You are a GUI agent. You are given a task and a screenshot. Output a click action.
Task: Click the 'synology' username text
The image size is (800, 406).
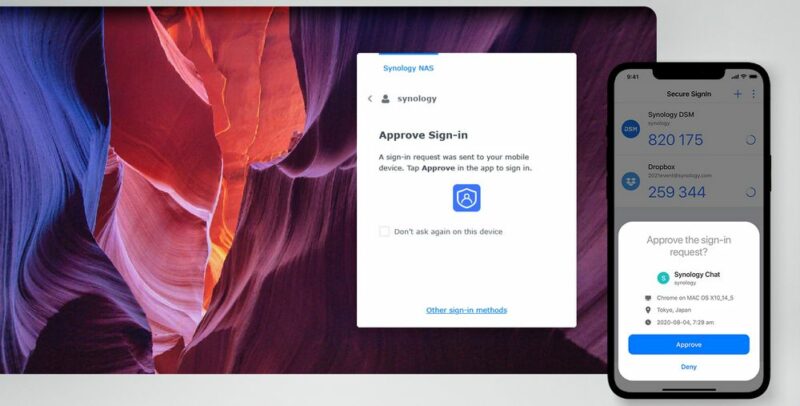[x=417, y=99]
